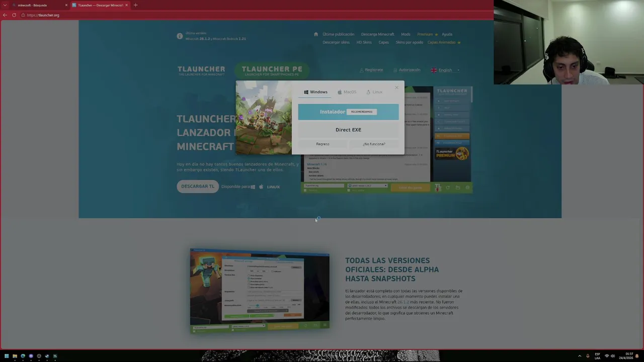
Task: Select the Windows tab in download dialog
Action: [315, 92]
